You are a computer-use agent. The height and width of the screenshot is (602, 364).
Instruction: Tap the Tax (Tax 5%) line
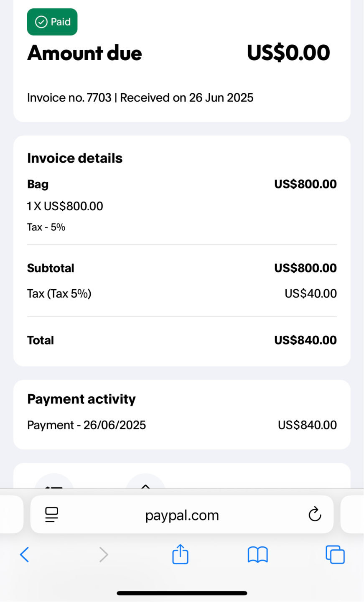59,293
